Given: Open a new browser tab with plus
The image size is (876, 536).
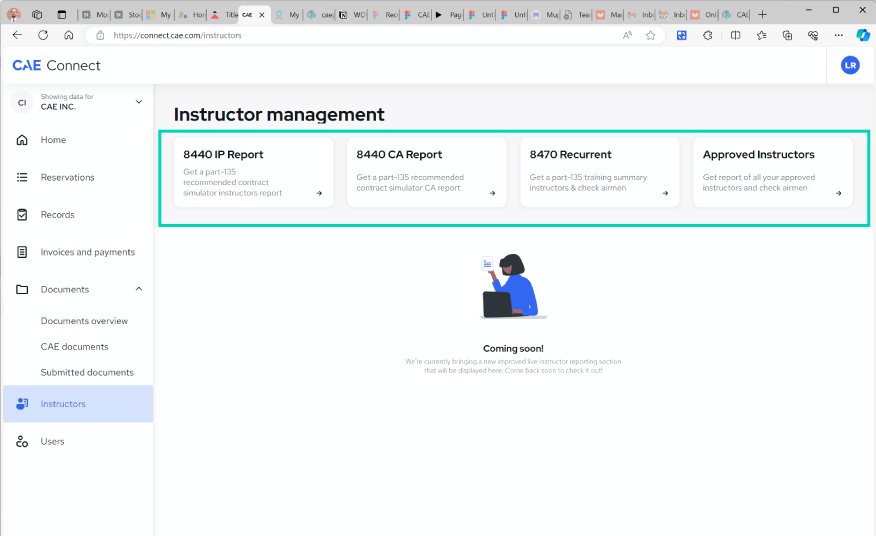Looking at the screenshot, I should click(762, 15).
